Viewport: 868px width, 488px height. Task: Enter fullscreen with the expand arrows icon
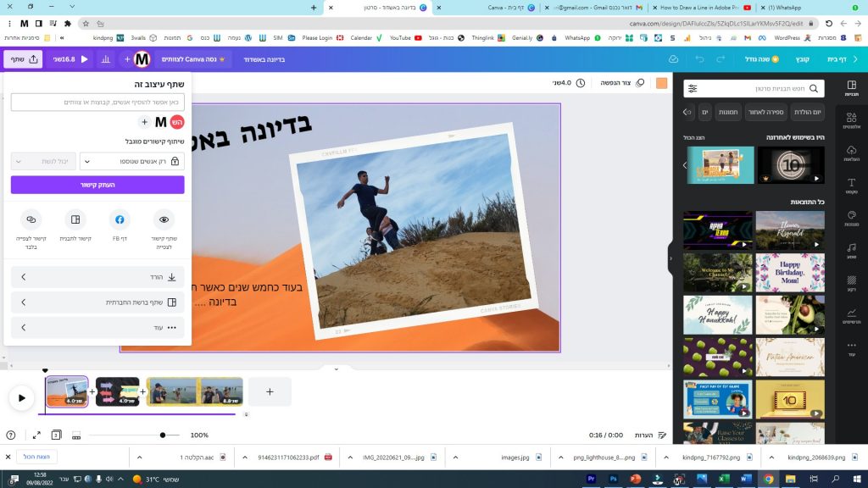coord(36,435)
